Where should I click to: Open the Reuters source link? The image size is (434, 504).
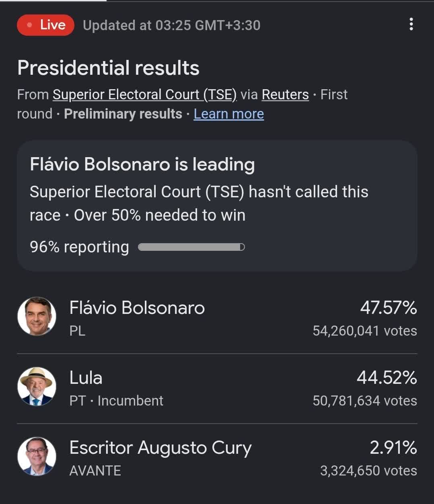point(285,94)
